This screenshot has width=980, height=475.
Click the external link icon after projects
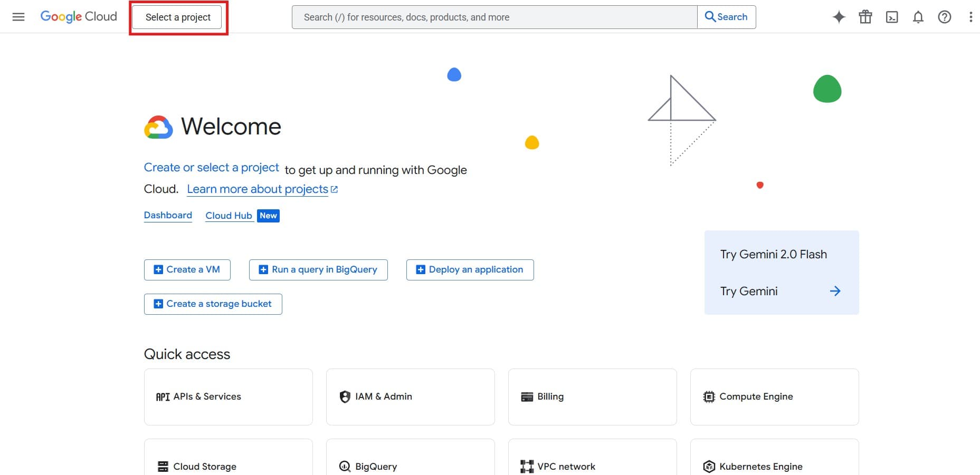pyautogui.click(x=334, y=189)
